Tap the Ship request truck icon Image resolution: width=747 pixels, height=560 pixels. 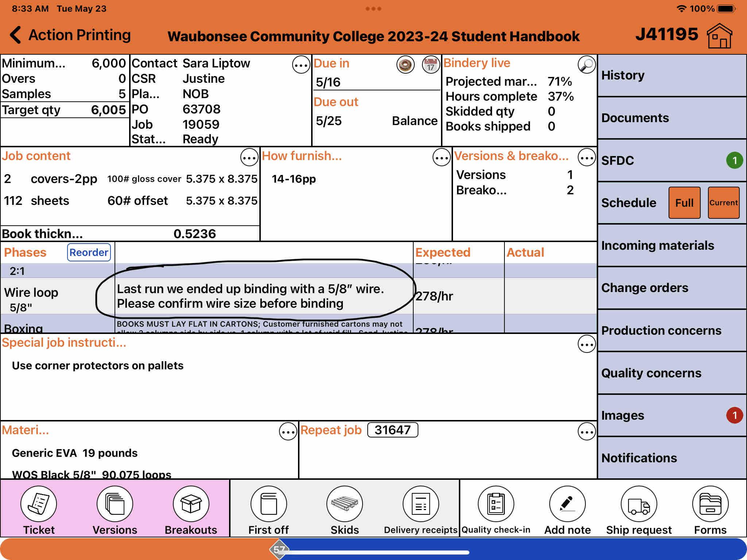pos(639,504)
